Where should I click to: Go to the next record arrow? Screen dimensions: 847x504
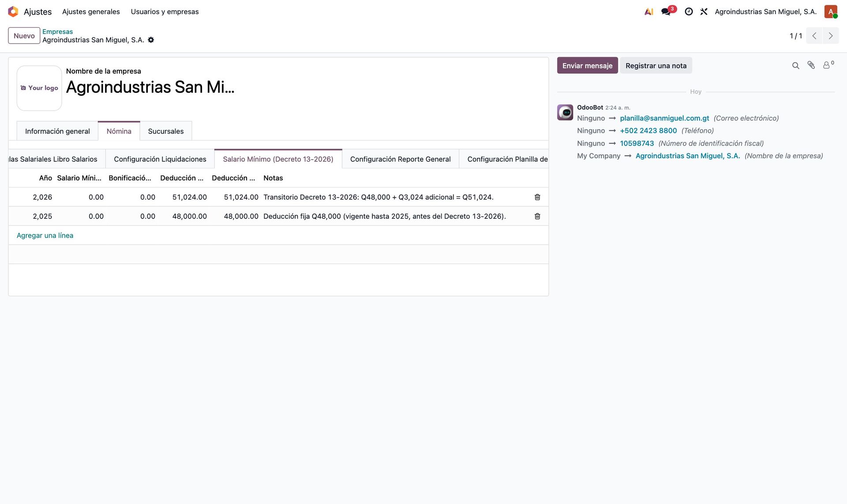pyautogui.click(x=831, y=36)
